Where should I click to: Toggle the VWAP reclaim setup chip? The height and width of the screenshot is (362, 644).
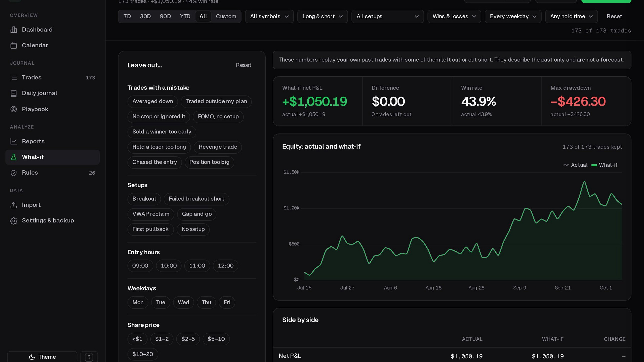[x=151, y=214]
